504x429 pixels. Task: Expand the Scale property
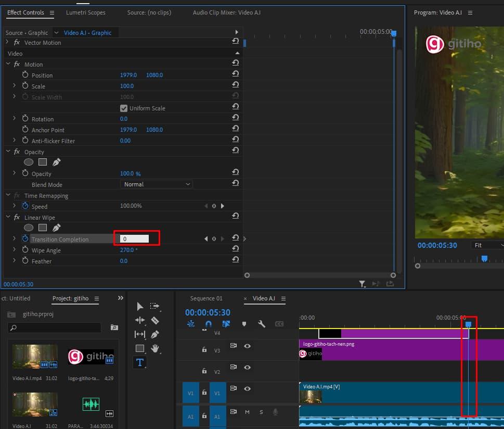(14, 86)
